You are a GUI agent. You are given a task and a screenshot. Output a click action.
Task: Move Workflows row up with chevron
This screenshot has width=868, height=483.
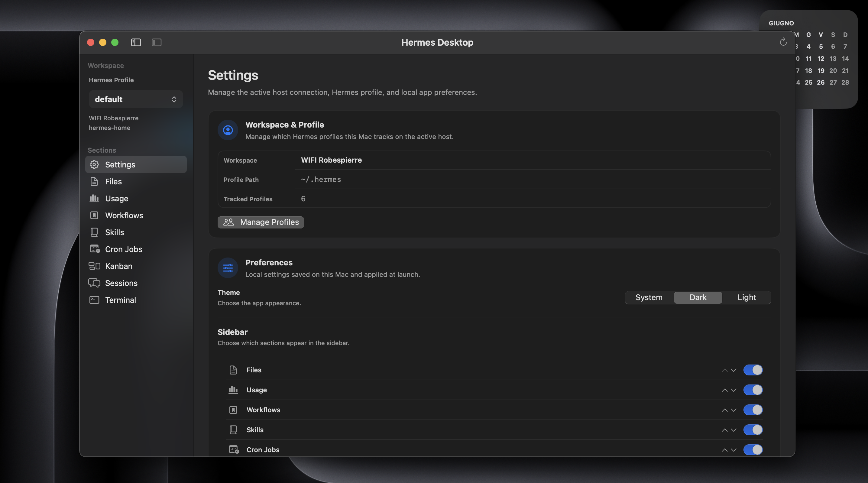click(724, 410)
